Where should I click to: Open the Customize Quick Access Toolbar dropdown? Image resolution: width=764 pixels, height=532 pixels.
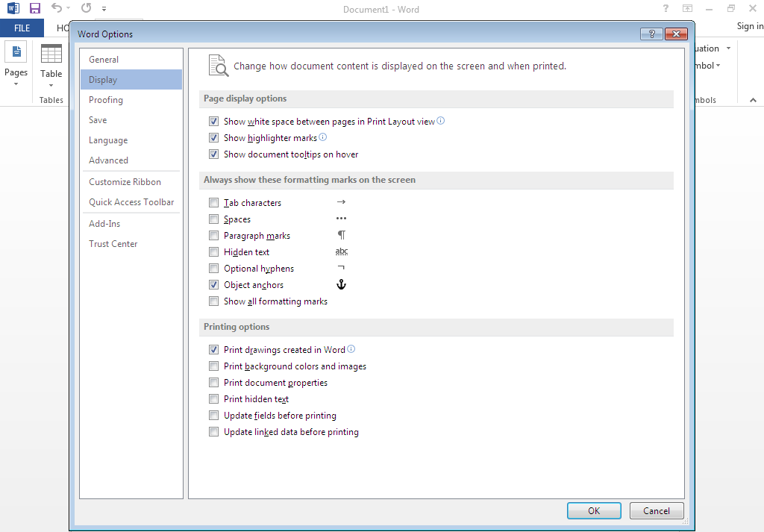(x=104, y=10)
